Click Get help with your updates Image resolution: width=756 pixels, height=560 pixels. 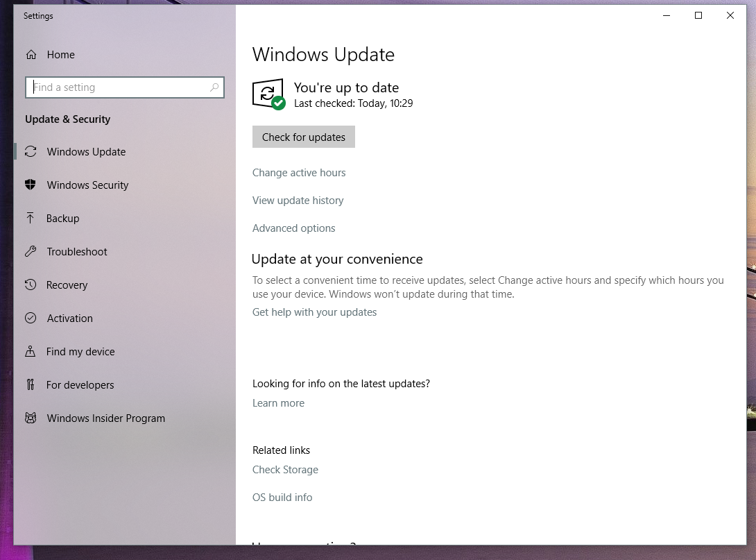click(x=314, y=312)
